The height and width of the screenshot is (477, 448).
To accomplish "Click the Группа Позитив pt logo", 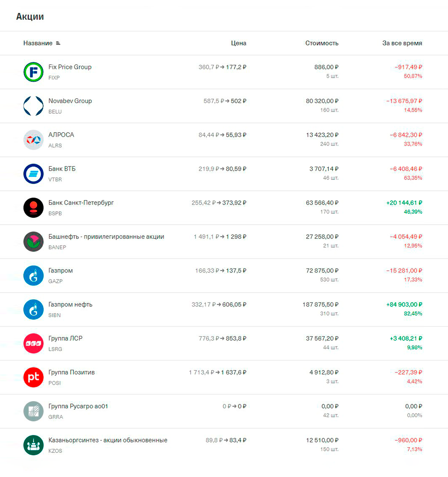I will 33,377.
